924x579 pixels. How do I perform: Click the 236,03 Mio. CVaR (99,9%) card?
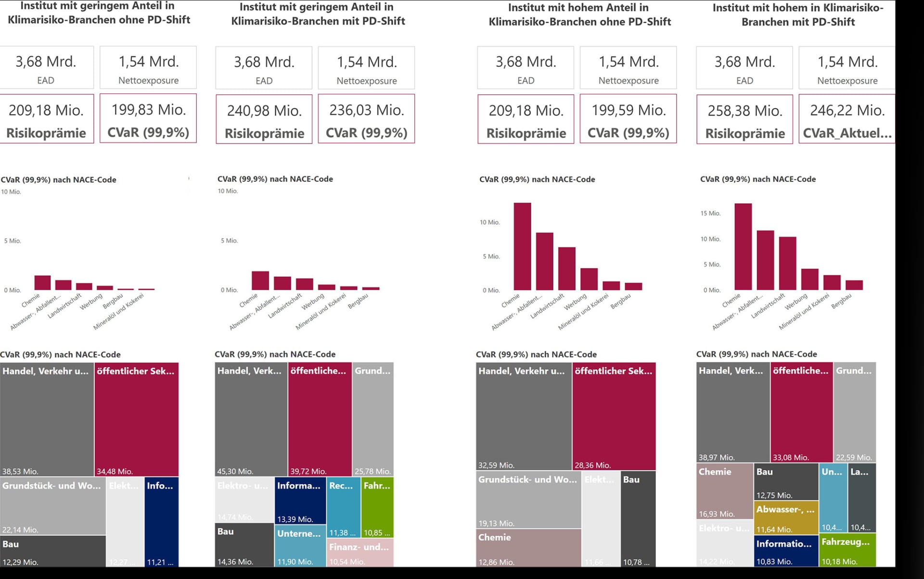366,119
